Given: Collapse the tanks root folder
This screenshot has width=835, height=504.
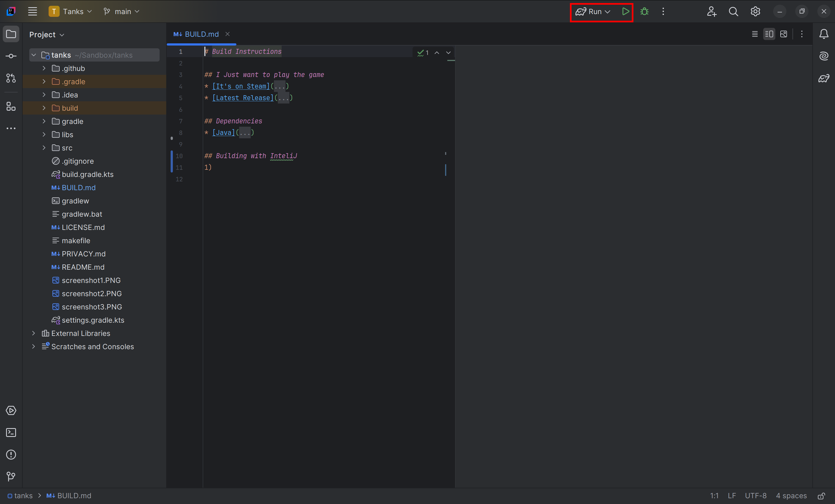Looking at the screenshot, I should tap(34, 55).
